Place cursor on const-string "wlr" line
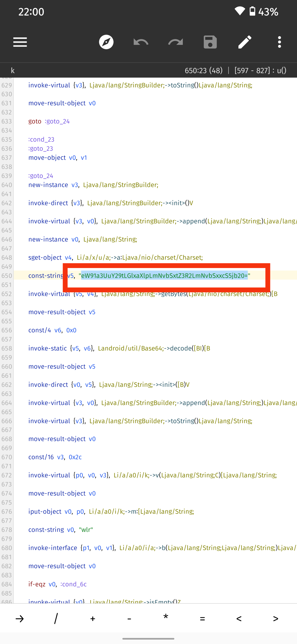The height and width of the screenshot is (644, 297). 61,530
